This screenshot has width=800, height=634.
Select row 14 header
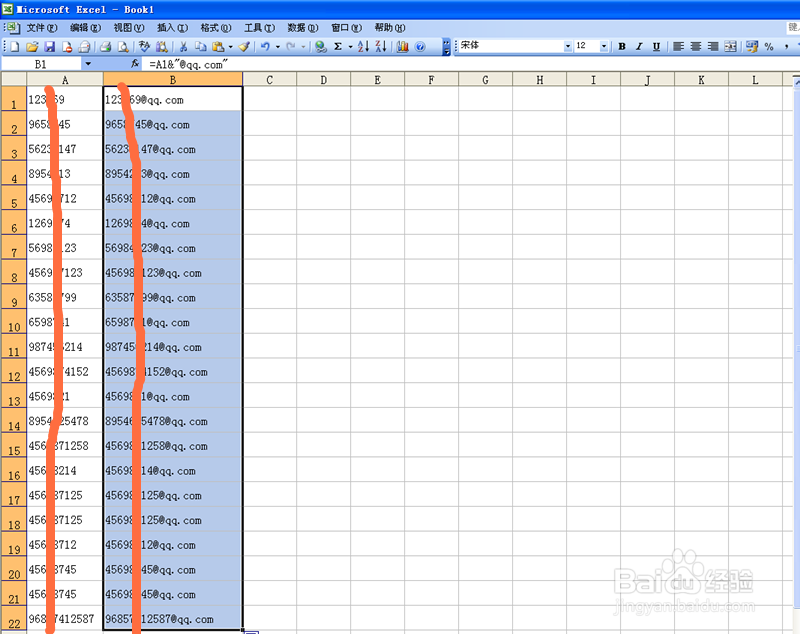[x=14, y=421]
